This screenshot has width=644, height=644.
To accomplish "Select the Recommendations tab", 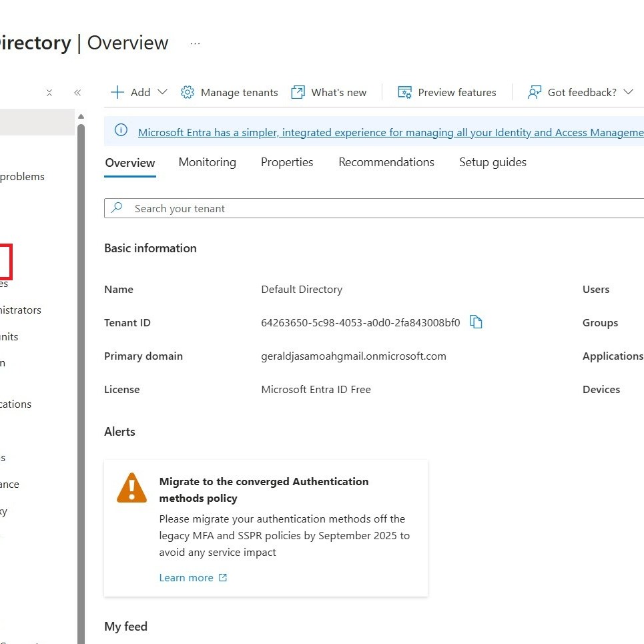I will pos(386,162).
